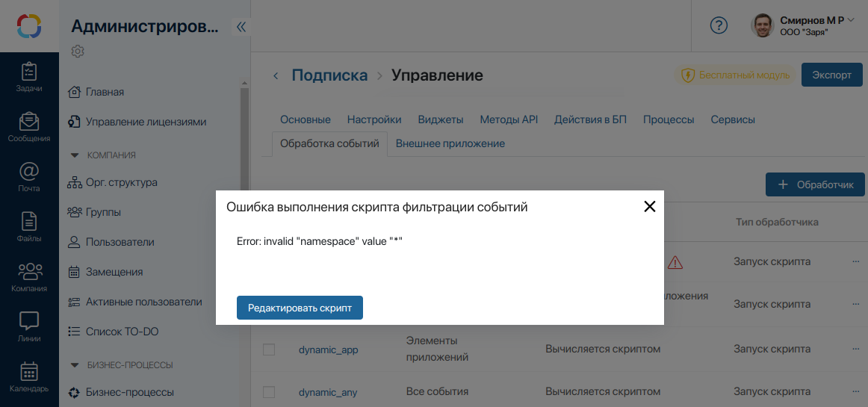Collapse the КОМПАНИЯ section in menu

74,155
